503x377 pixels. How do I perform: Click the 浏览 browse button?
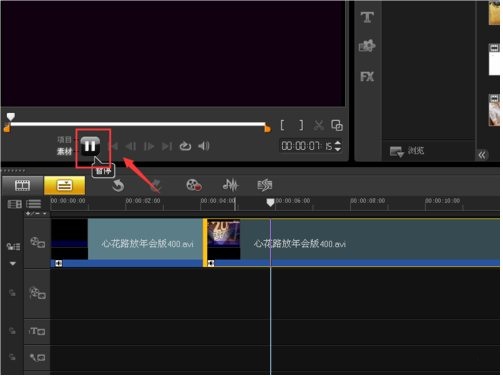pos(407,151)
